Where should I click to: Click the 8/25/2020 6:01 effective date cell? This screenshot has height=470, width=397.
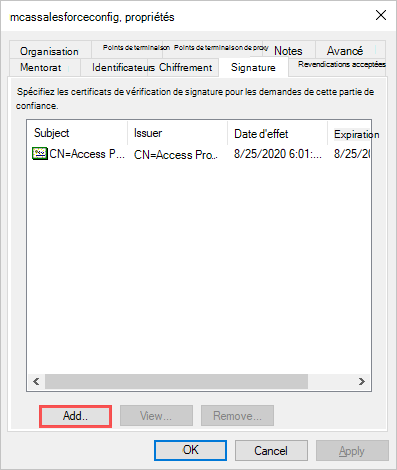tap(278, 154)
